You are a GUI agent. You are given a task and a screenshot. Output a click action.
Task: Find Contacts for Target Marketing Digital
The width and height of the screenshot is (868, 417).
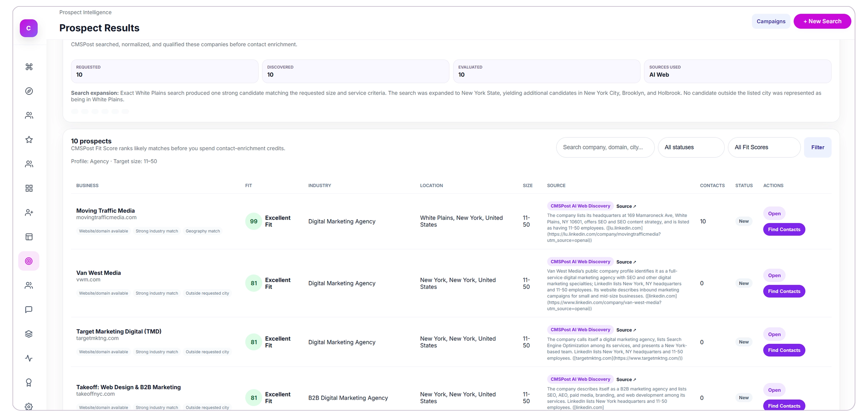pyautogui.click(x=784, y=350)
